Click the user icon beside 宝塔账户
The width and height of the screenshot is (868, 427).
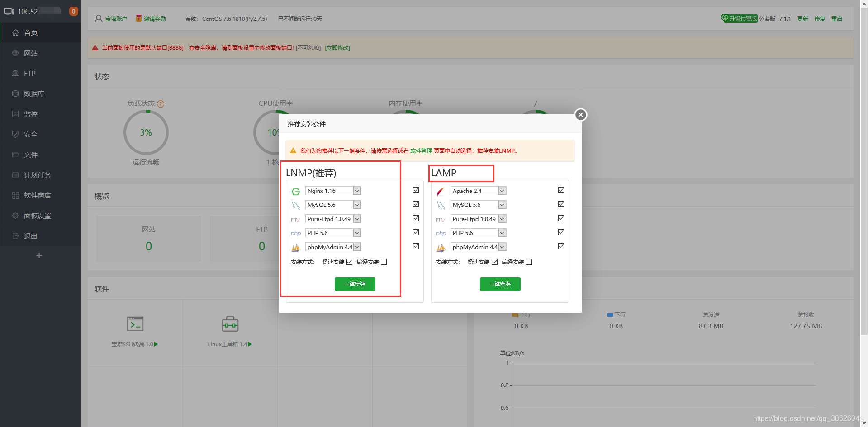pyautogui.click(x=99, y=19)
